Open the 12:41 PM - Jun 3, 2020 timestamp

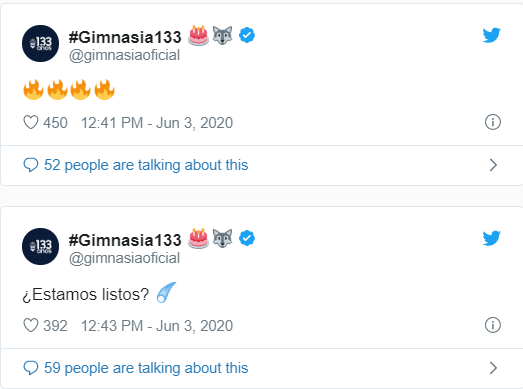click(157, 123)
